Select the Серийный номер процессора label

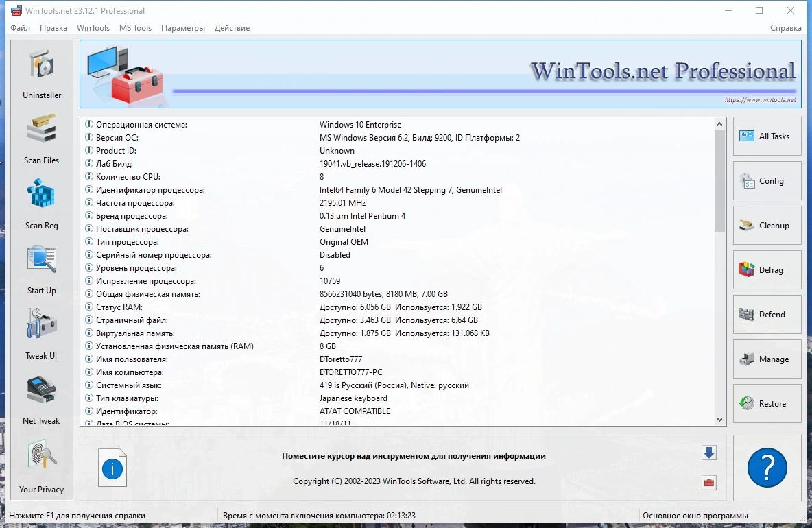point(154,254)
